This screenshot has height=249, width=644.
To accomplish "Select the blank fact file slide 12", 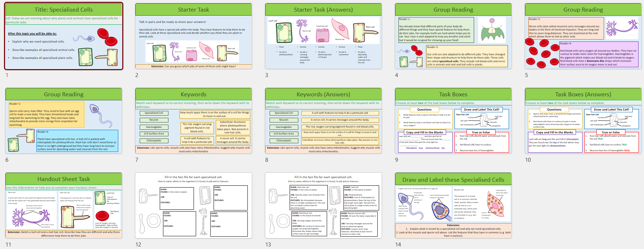I will 193,206.
